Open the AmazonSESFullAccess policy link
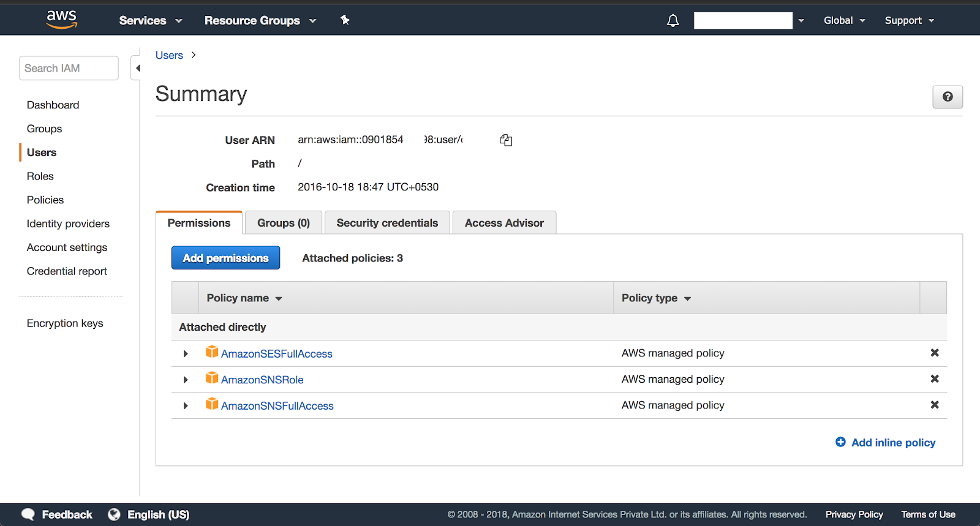The image size is (980, 526). (x=277, y=354)
